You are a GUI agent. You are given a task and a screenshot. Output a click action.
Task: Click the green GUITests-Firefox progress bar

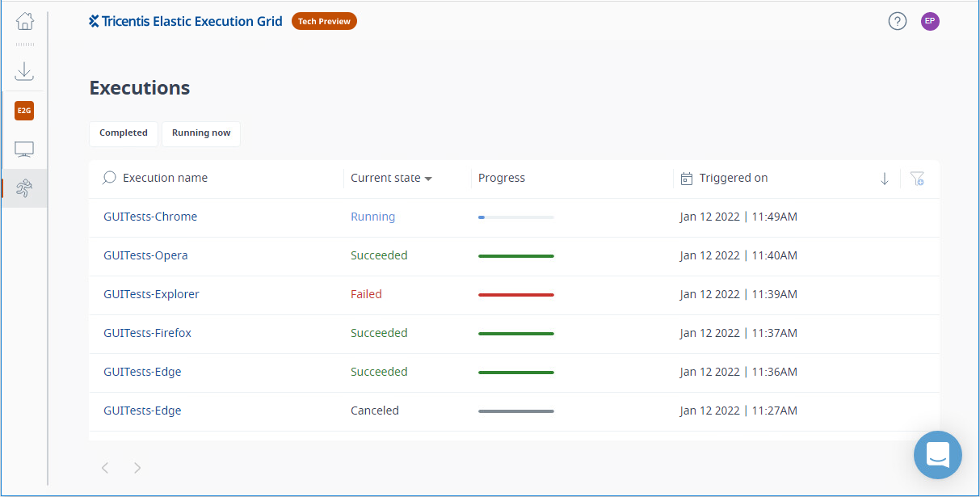tap(516, 334)
